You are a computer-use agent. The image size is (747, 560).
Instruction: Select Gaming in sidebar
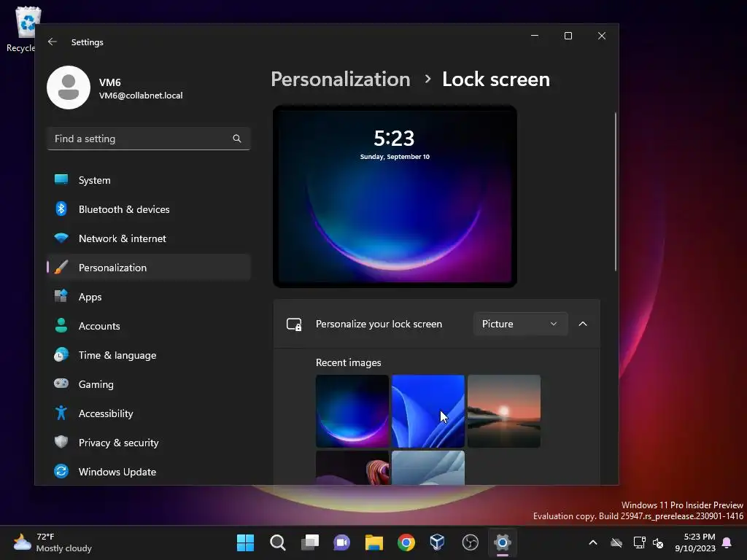point(149,384)
